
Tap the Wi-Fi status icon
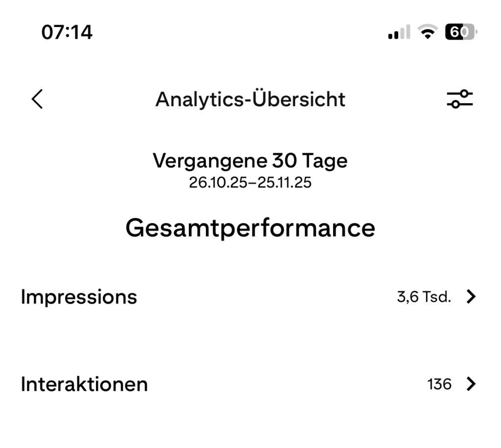click(x=428, y=33)
